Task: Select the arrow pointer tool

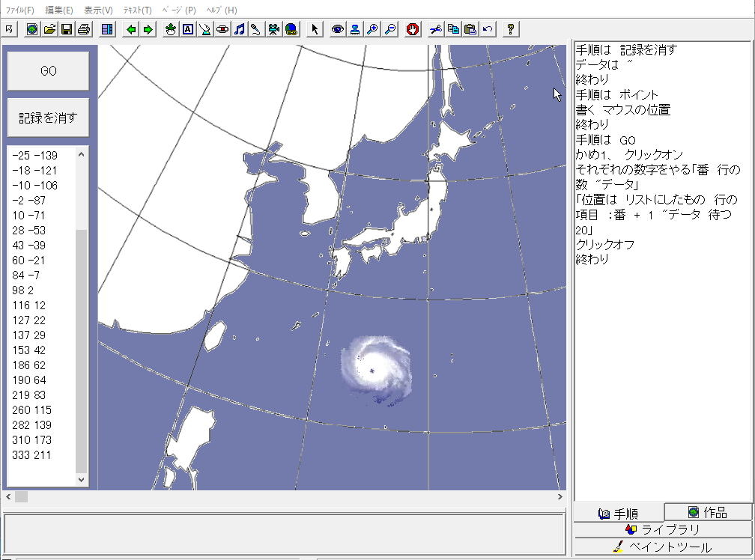Action: click(315, 29)
